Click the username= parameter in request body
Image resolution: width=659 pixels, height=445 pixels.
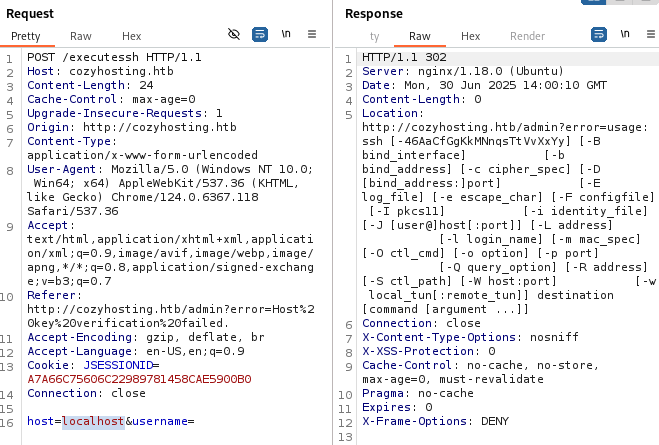(163, 421)
